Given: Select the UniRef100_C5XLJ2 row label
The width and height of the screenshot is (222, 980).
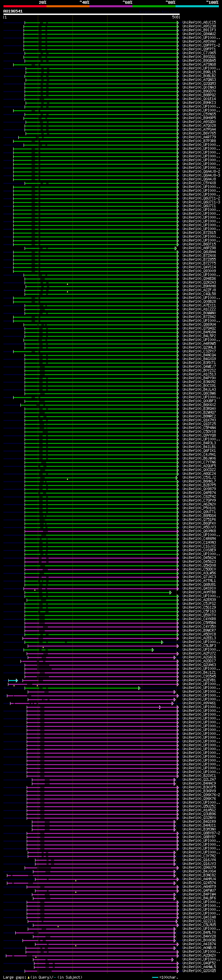Looking at the screenshot, I should pos(199,477).
